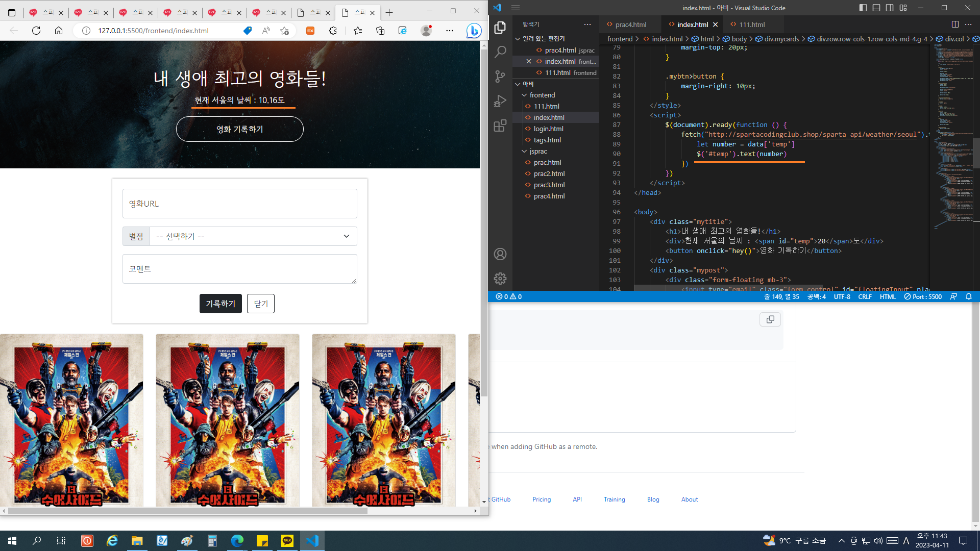Open the About link on GitHub page
The height and width of the screenshot is (551, 980).
coord(690,499)
